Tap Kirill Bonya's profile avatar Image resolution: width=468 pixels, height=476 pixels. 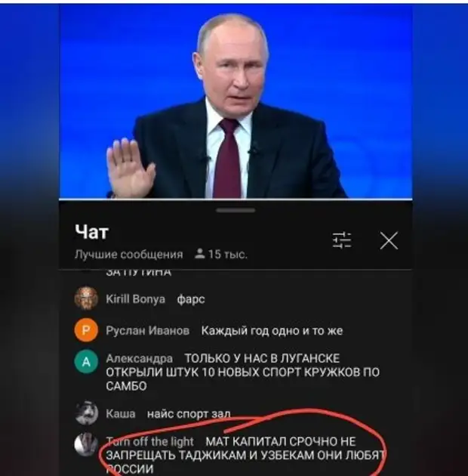tap(86, 298)
